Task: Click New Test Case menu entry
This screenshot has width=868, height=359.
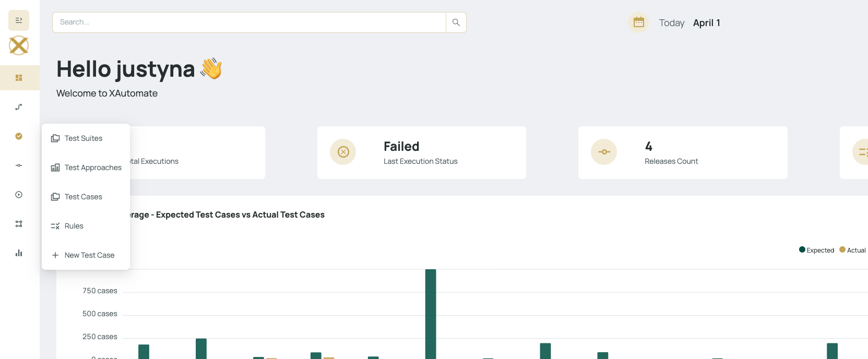Action: [89, 255]
